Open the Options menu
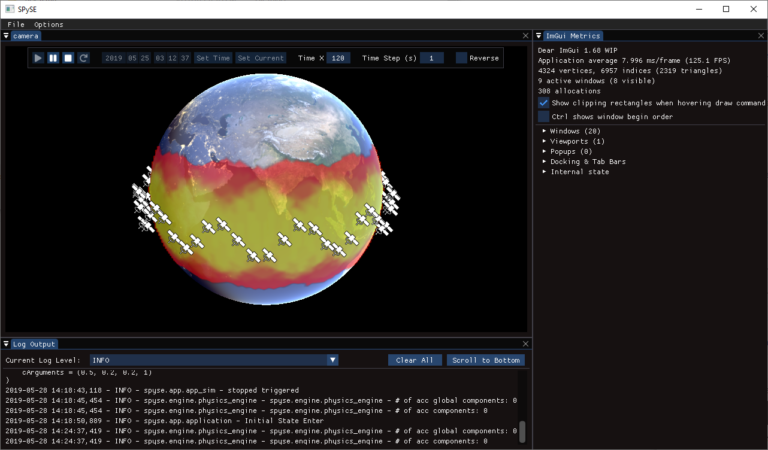This screenshot has height=450, width=768. (48, 24)
